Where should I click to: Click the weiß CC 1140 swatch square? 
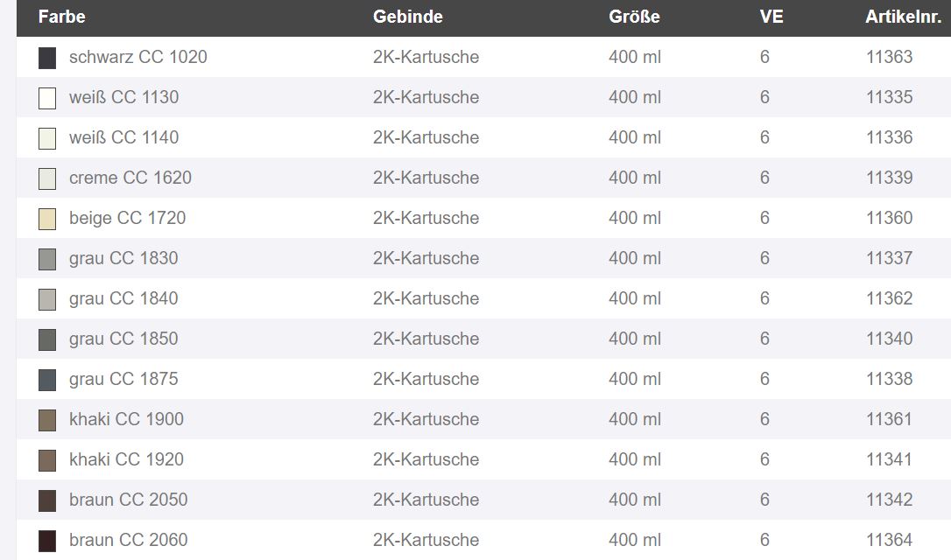click(47, 139)
